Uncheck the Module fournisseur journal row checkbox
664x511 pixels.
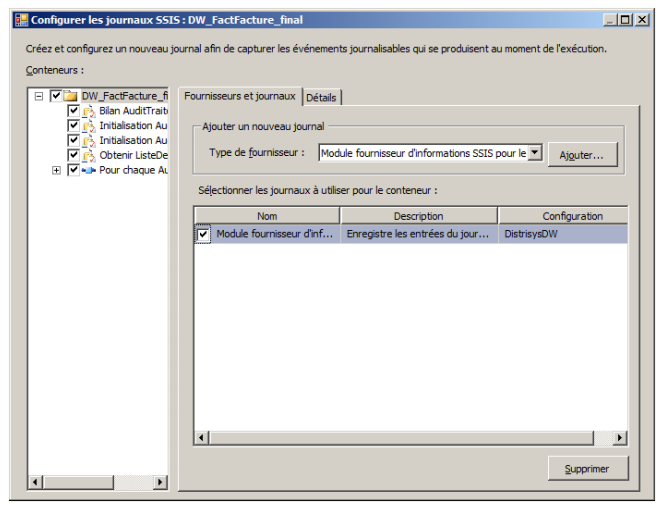203,234
